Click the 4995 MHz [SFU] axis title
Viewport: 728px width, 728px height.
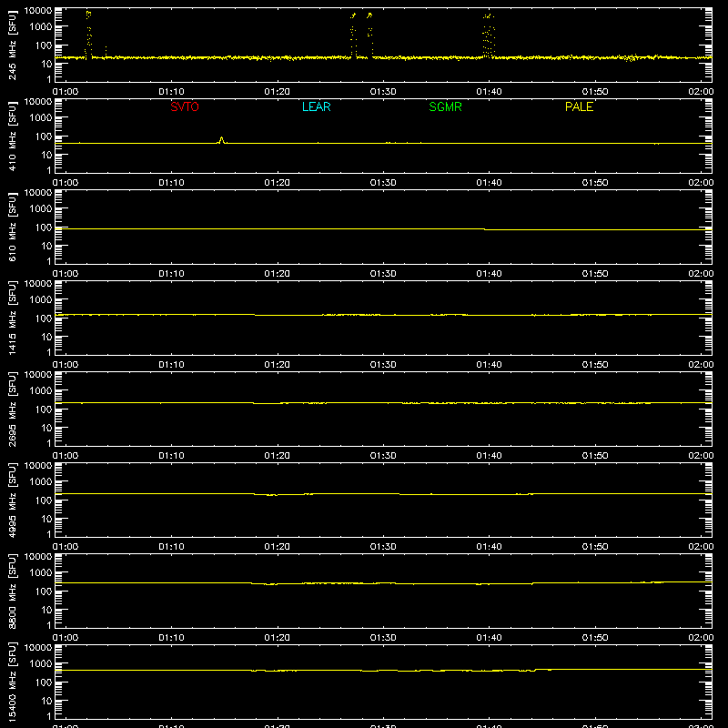[x=13, y=500]
